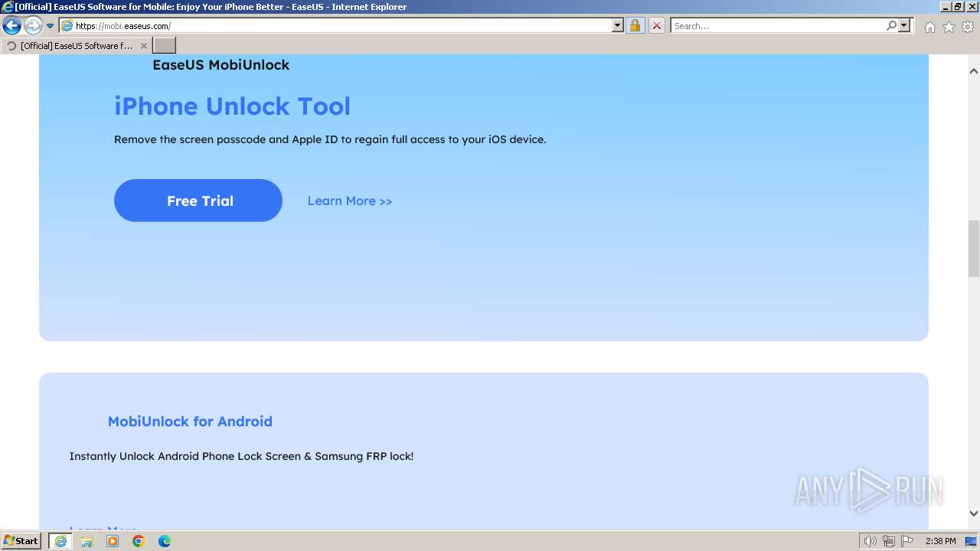The width and height of the screenshot is (980, 551).
Task: Click the EaseUS MobiUnlock title
Action: pos(220,65)
